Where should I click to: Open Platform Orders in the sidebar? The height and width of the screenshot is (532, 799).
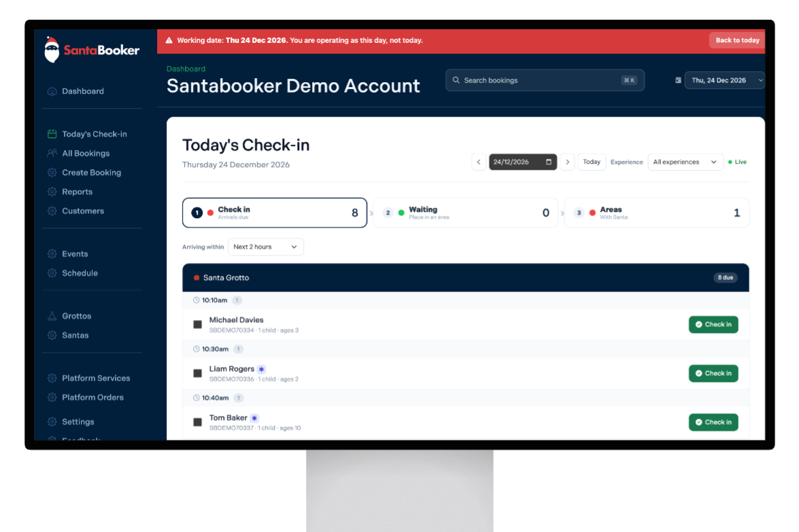tap(92, 397)
